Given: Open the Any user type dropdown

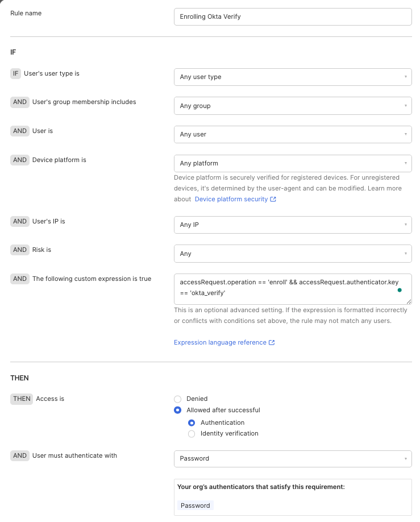Looking at the screenshot, I should coord(293,77).
